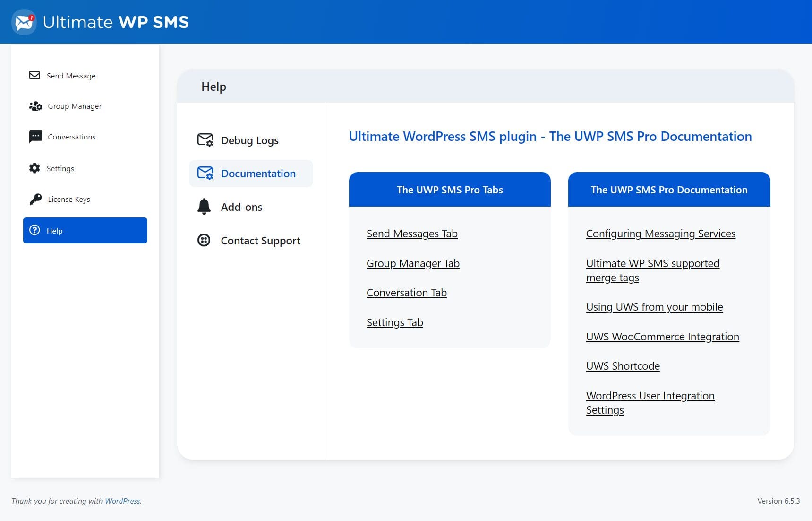Open UWS WooCommerce Integration link
The width and height of the screenshot is (812, 521).
(x=663, y=337)
